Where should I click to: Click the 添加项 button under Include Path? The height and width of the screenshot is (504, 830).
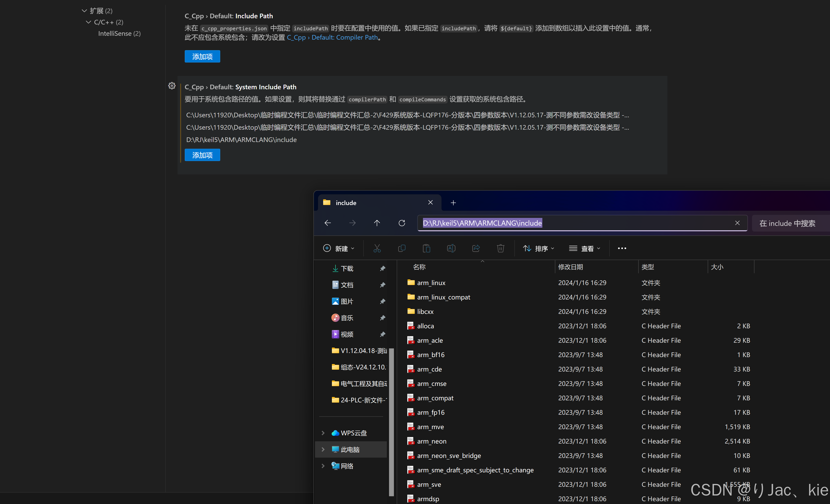202,56
